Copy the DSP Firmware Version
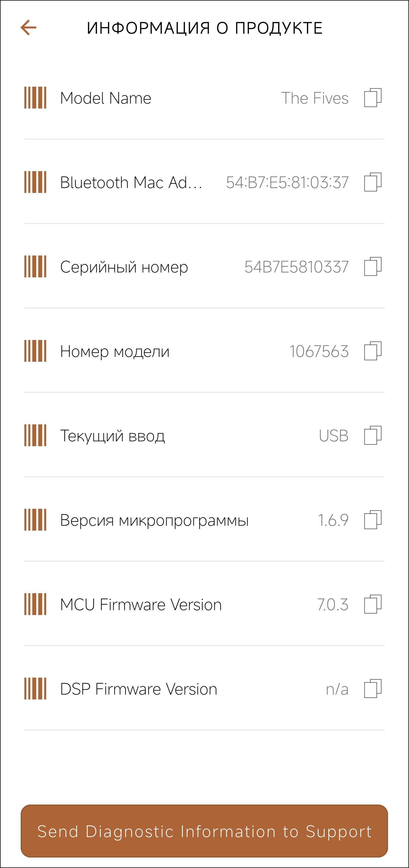409x868 pixels. [x=373, y=688]
